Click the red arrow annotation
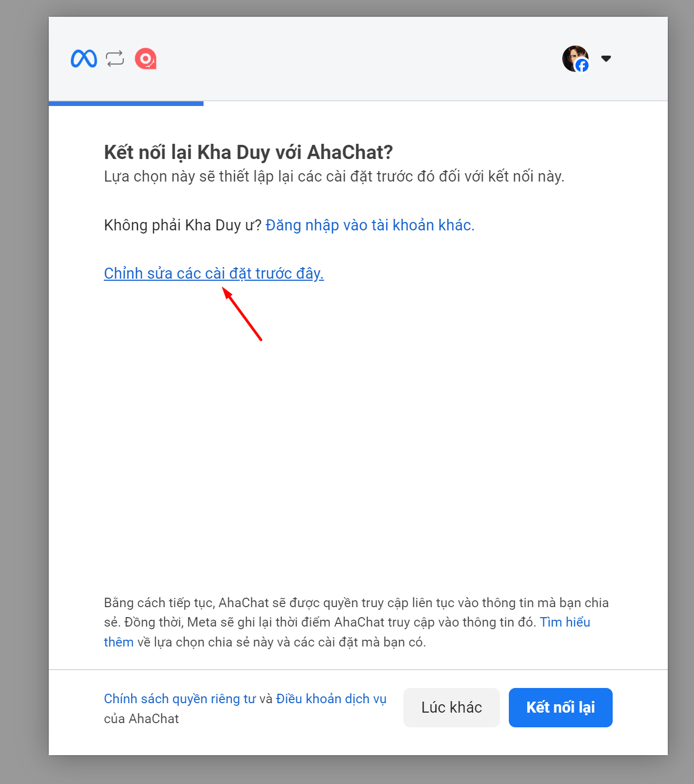The image size is (694, 784). [x=242, y=313]
